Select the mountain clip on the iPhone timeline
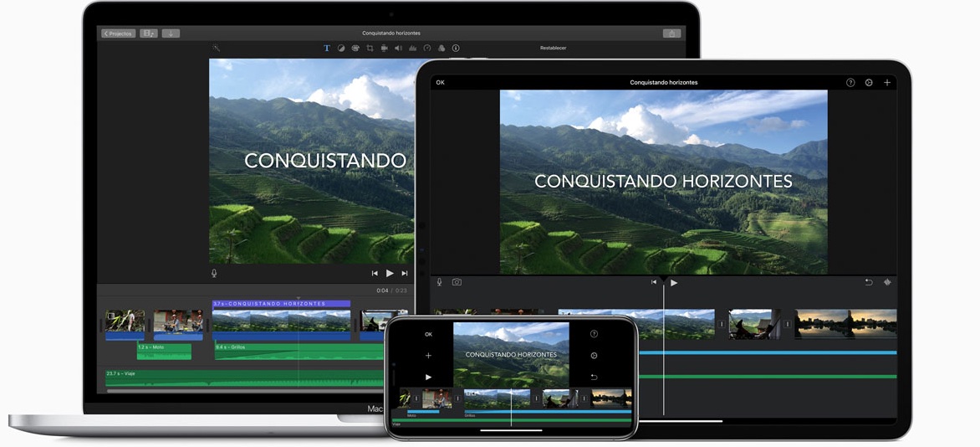The height and width of the screenshot is (447, 980). point(497,398)
